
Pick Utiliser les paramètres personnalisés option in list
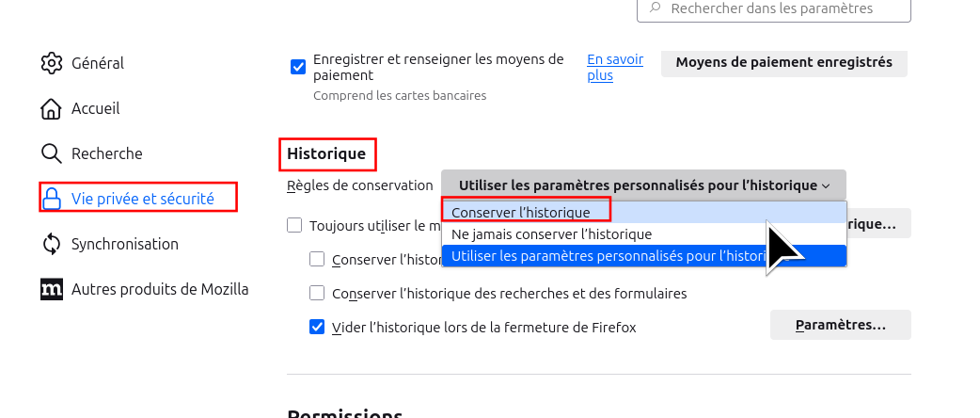point(602,255)
